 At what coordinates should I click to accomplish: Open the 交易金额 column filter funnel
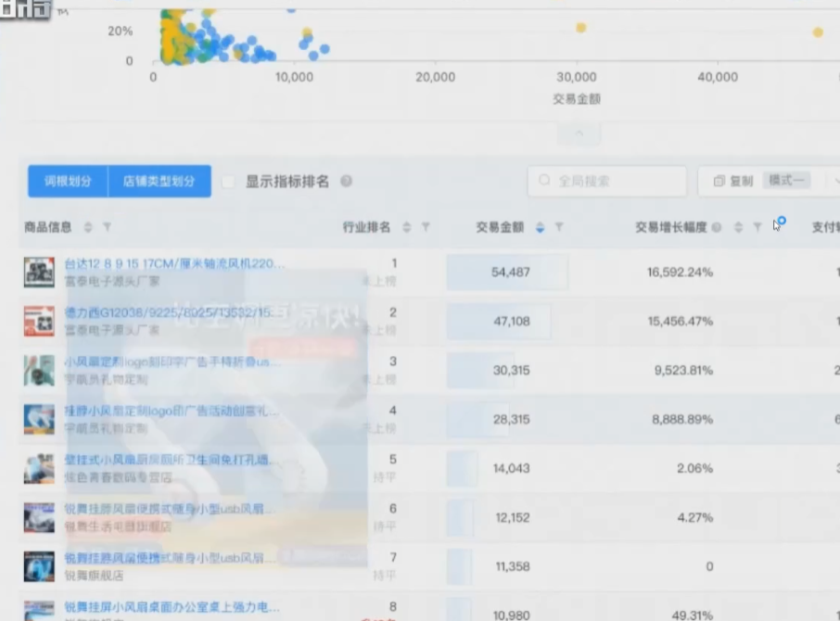coord(559,227)
